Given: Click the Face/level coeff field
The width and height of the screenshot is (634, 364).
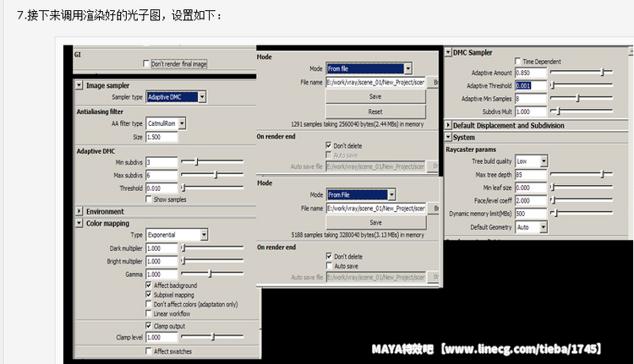Looking at the screenshot, I should click(x=531, y=201).
